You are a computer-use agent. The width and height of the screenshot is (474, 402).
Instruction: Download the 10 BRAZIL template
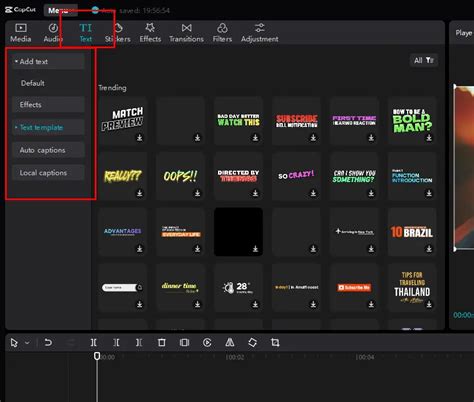pos(429,249)
